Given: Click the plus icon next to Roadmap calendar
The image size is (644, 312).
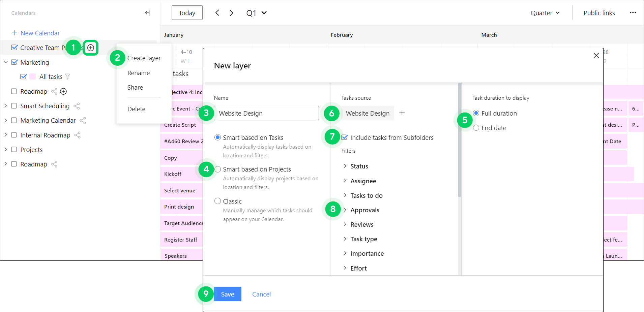Looking at the screenshot, I should pyautogui.click(x=63, y=91).
